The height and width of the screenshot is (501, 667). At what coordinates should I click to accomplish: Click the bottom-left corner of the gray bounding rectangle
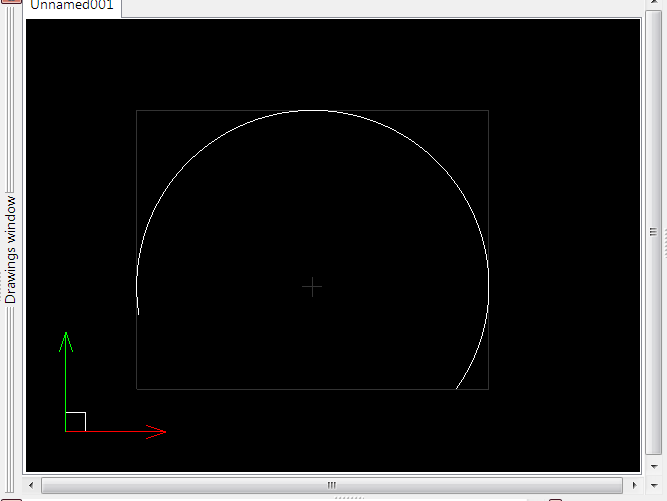coord(137,388)
